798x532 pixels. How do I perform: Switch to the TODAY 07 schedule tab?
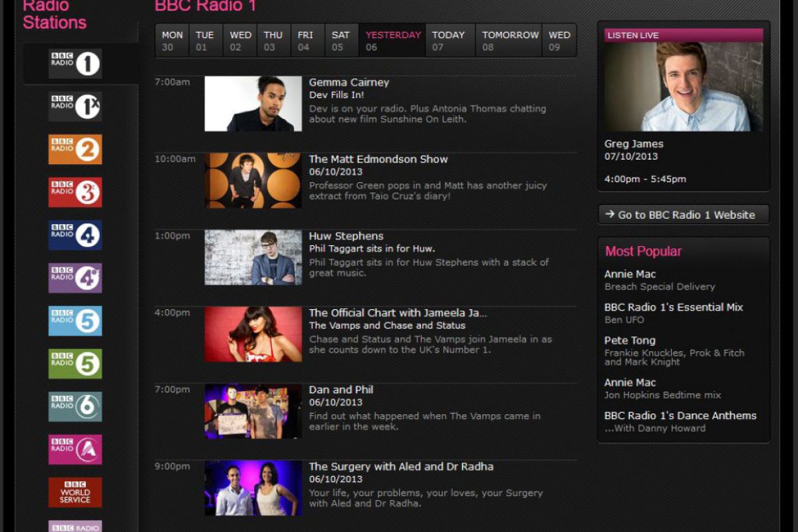[x=449, y=41]
